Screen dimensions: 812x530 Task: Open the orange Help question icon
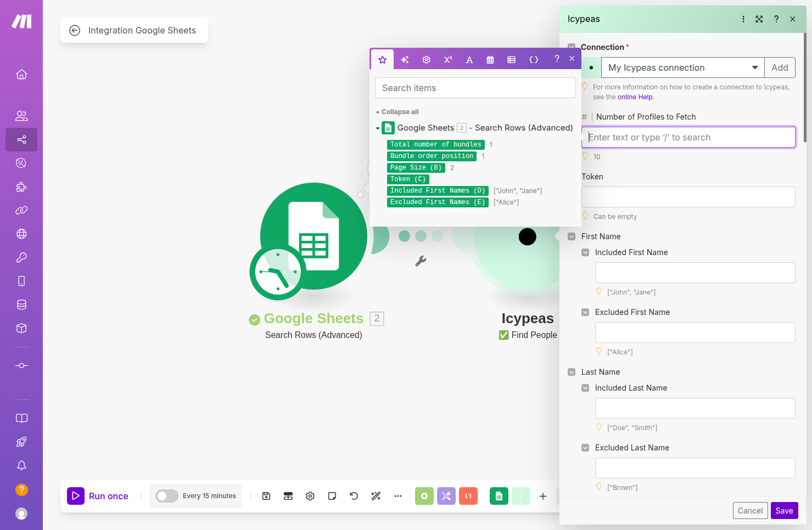coord(21,489)
